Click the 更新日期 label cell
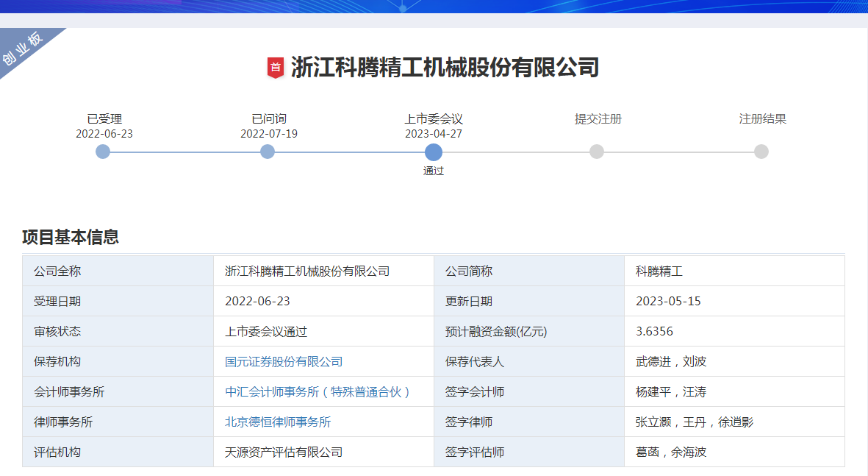Screen dimensions: 868x476 point(529,302)
